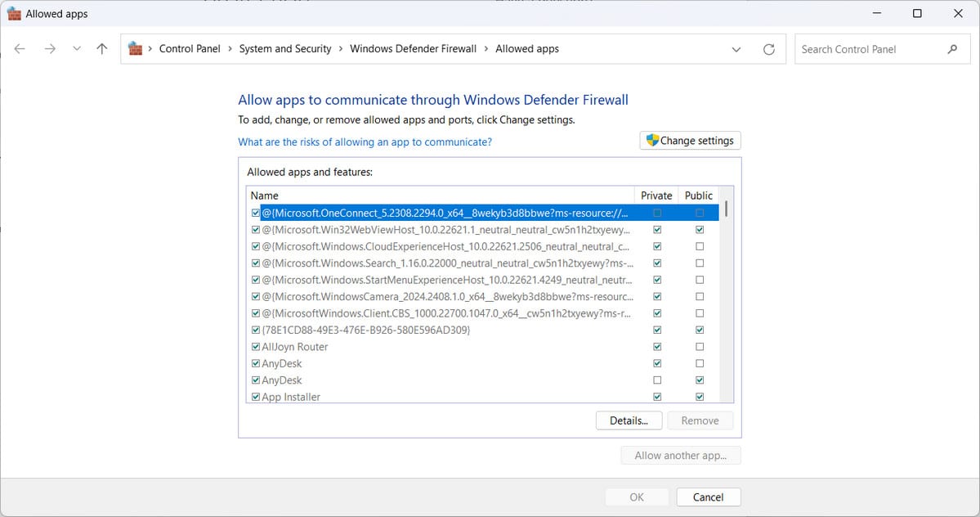The height and width of the screenshot is (517, 980).
Task: Open the chevron after System and Security
Action: (341, 49)
